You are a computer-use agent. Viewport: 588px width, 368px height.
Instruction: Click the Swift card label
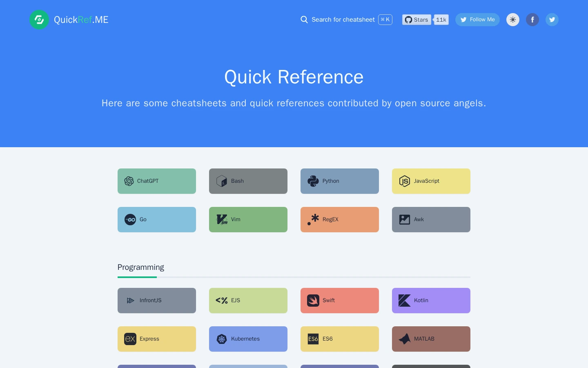click(329, 301)
